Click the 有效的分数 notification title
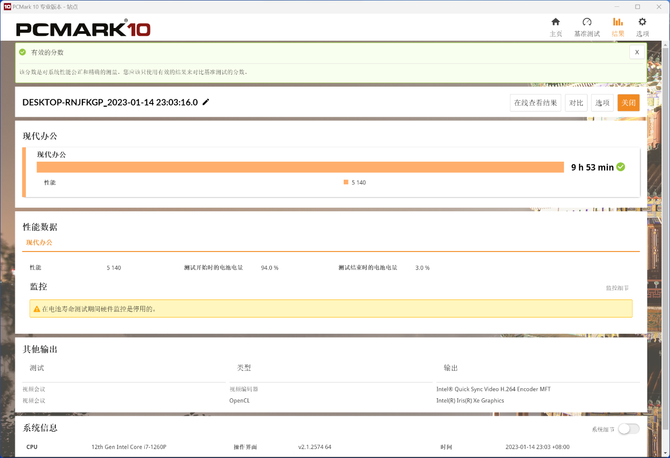Image resolution: width=670 pixels, height=458 pixels. coord(47,52)
